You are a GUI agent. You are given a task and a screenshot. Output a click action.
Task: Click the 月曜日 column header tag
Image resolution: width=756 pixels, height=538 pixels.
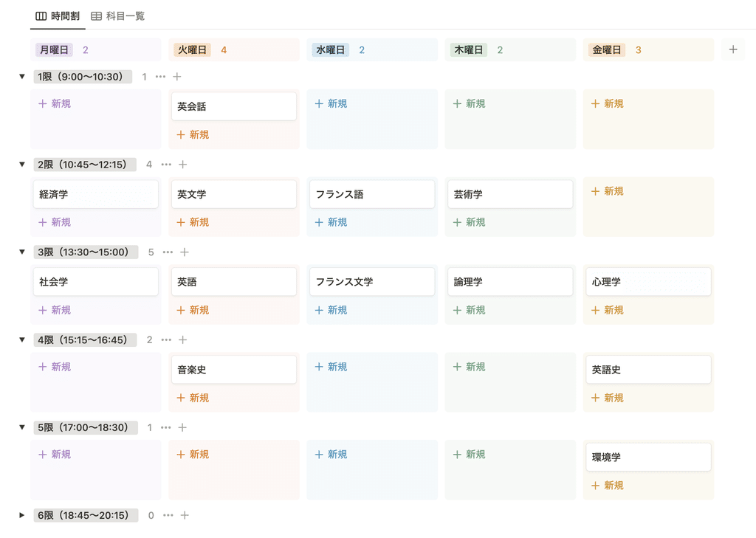tap(54, 49)
